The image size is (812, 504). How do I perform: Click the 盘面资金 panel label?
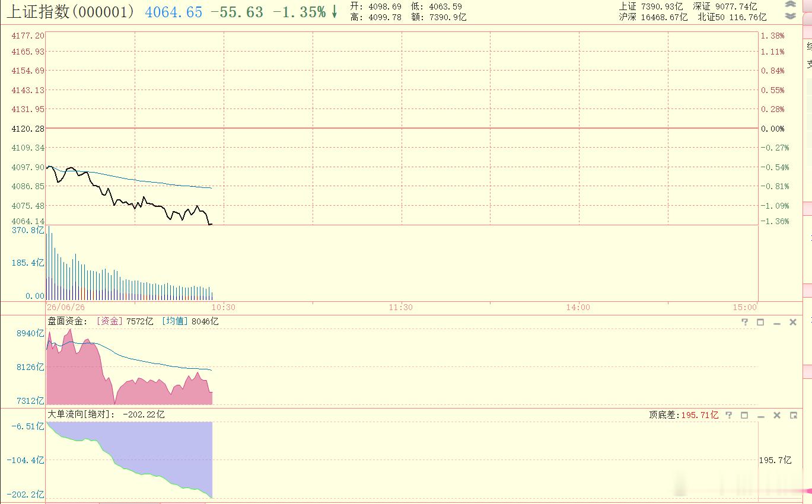[67, 321]
